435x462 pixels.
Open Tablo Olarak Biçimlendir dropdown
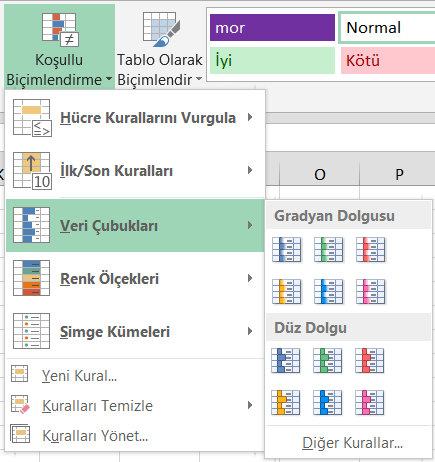(160, 47)
